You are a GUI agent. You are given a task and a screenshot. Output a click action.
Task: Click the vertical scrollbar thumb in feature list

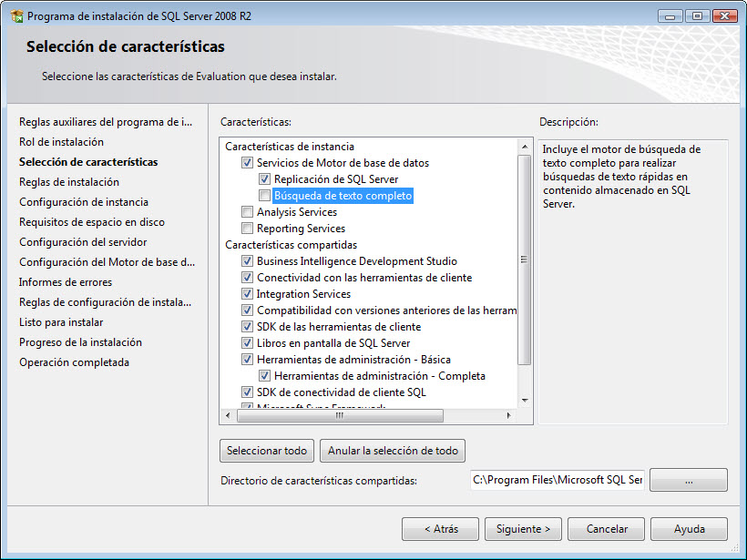coord(525,260)
